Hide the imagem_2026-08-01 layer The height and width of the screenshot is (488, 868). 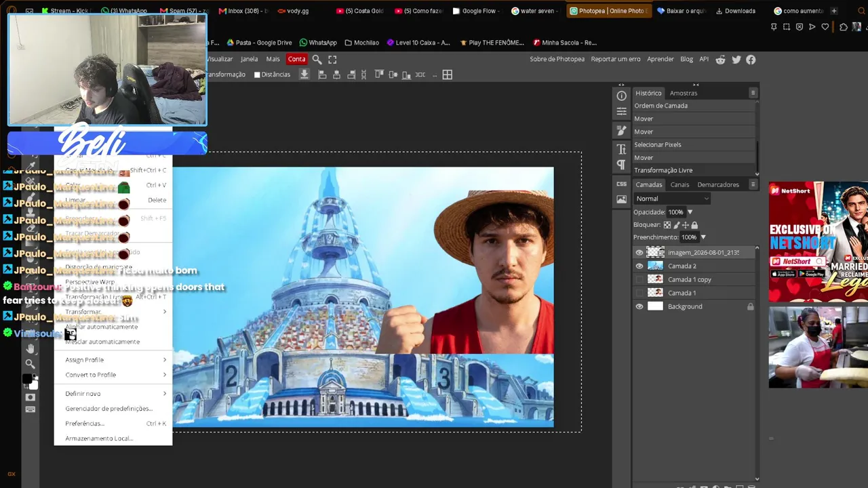point(639,253)
